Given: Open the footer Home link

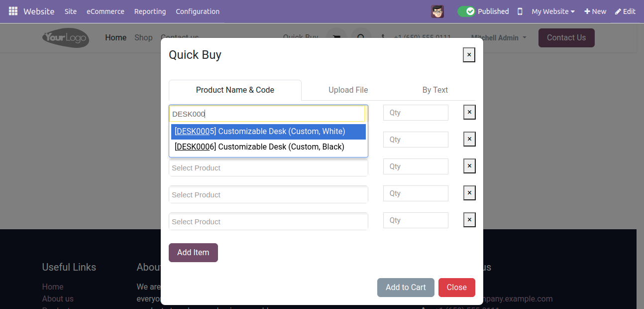Looking at the screenshot, I should tap(53, 287).
